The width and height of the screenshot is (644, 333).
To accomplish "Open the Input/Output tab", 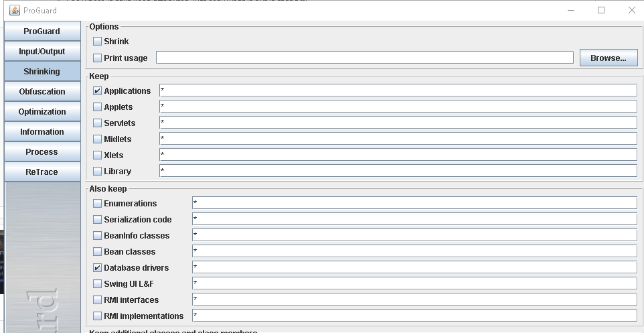I will pos(42,52).
